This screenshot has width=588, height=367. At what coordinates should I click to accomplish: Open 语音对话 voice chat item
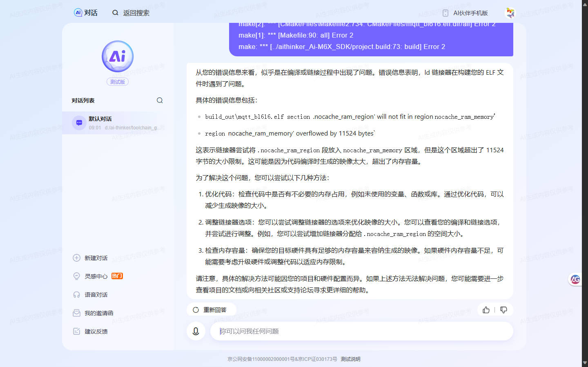tap(96, 295)
